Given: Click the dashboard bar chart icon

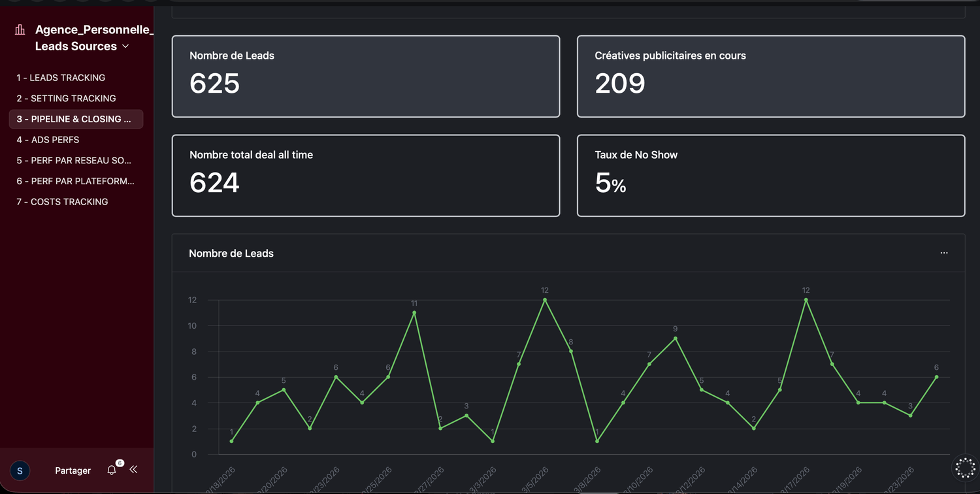Looking at the screenshot, I should click(20, 29).
